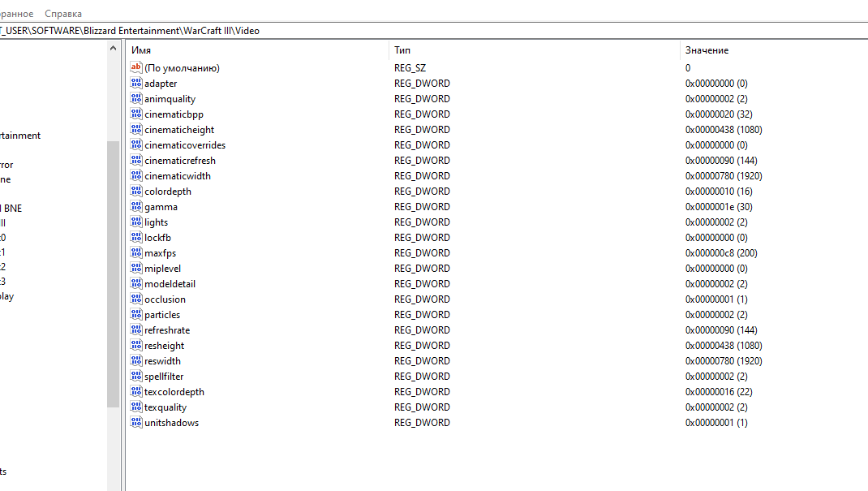Viewport: 868px width, 491px height.
Task: Select the reswidth value name
Action: pyautogui.click(x=162, y=360)
